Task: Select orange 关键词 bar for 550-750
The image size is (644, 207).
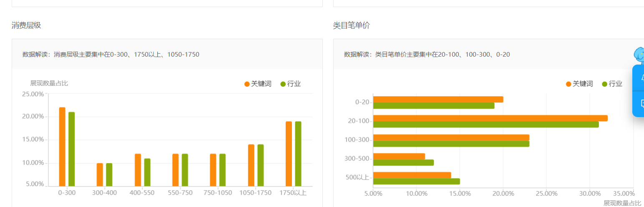Action: point(176,170)
